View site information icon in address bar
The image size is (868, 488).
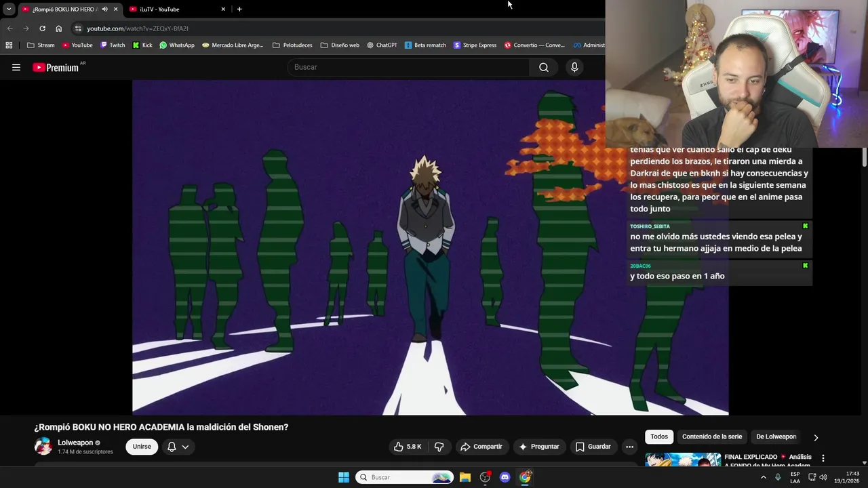coord(78,28)
